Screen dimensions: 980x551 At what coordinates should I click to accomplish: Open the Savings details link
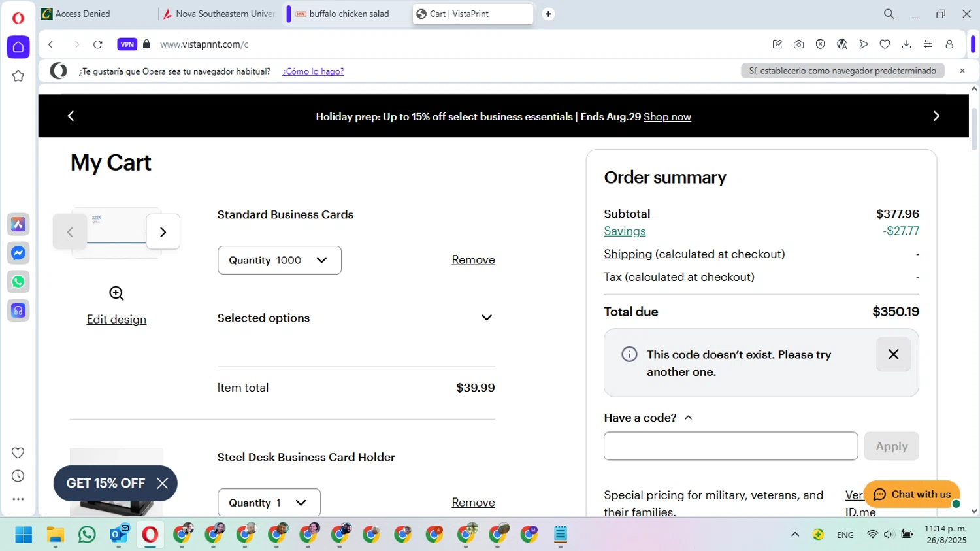point(625,231)
